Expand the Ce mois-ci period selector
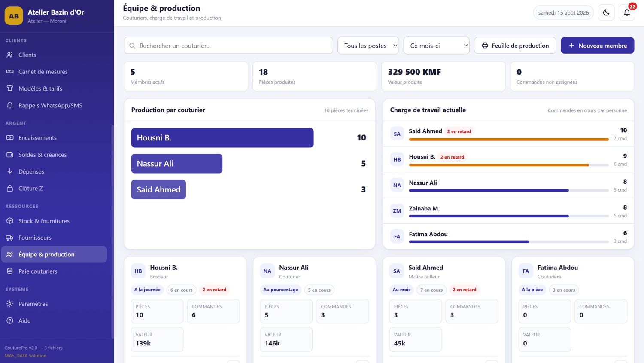 click(436, 46)
